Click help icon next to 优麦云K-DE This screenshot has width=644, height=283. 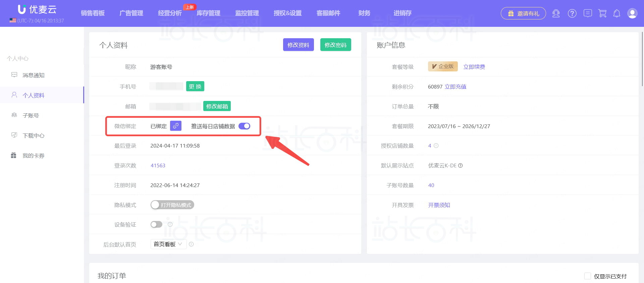(461, 165)
